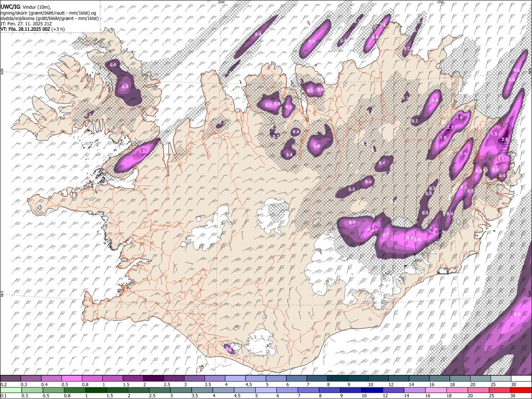Click the 'rigning/skúrir' legend description line
Image resolution: width=532 pixels, height=399 pixels.
coord(49,12)
